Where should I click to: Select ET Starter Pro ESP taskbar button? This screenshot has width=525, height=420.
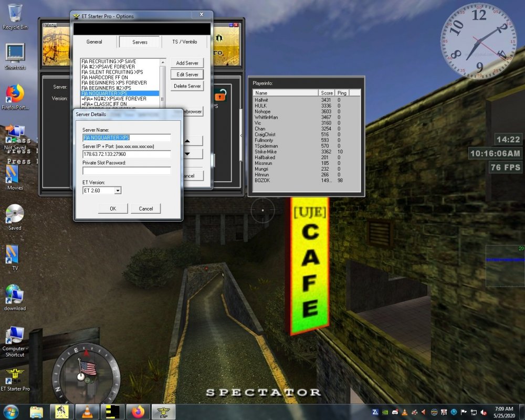click(163, 412)
